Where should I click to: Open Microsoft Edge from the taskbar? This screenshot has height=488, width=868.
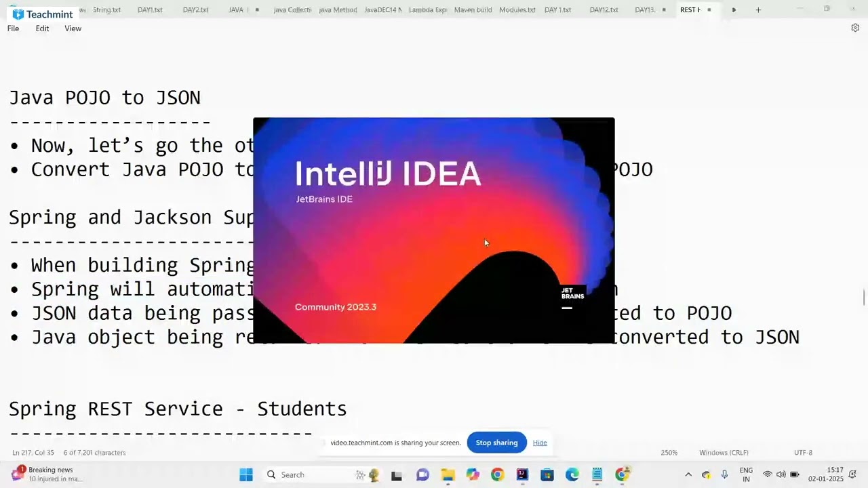click(572, 475)
